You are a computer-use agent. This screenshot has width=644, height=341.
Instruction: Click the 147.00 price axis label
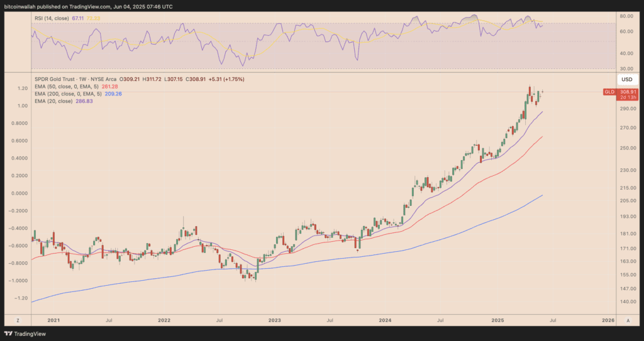[x=628, y=289]
